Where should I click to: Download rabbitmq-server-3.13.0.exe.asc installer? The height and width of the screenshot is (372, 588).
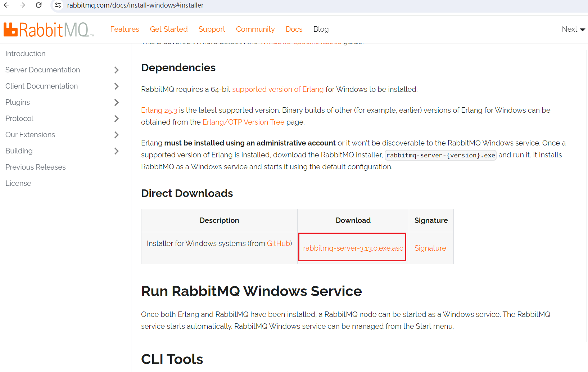[352, 248]
